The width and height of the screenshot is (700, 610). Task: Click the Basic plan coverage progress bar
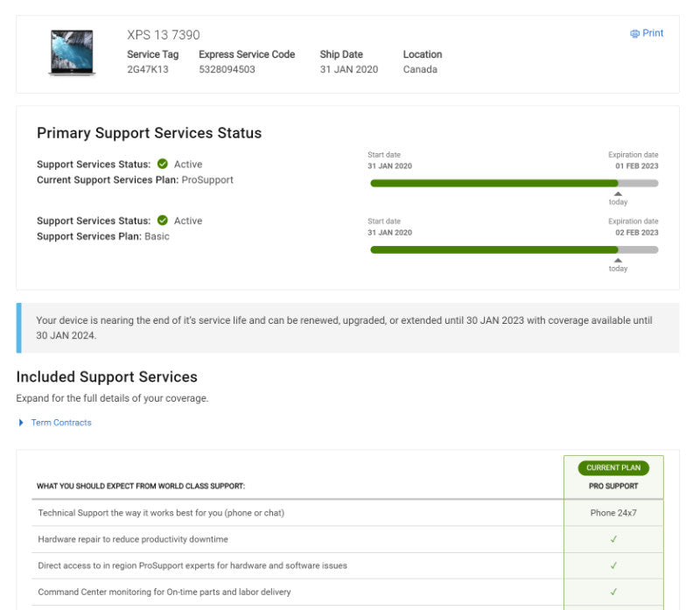[514, 249]
